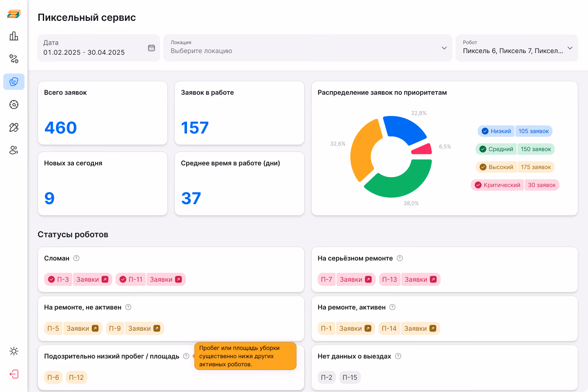Click the app logo in the sidebar
The image size is (588, 392).
pyautogui.click(x=13, y=14)
